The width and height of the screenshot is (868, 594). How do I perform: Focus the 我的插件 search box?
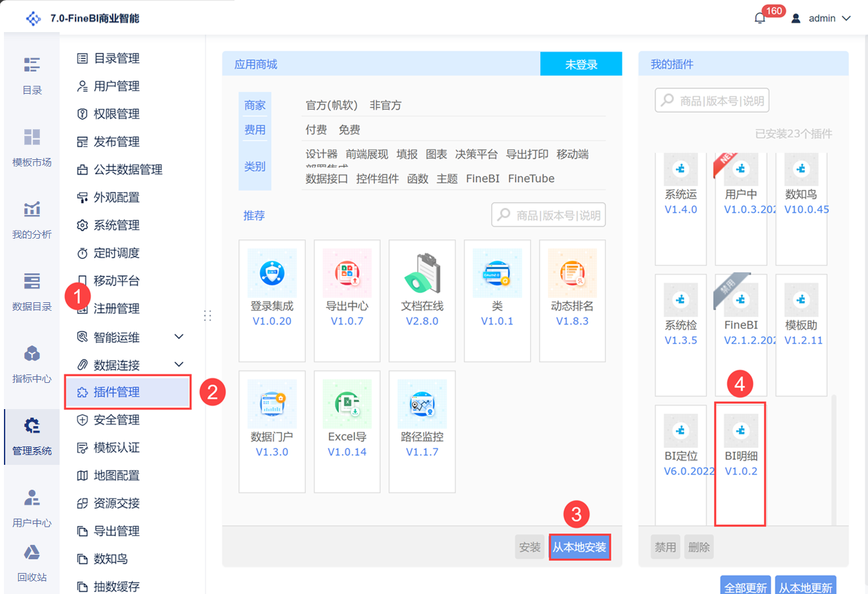[x=712, y=100]
